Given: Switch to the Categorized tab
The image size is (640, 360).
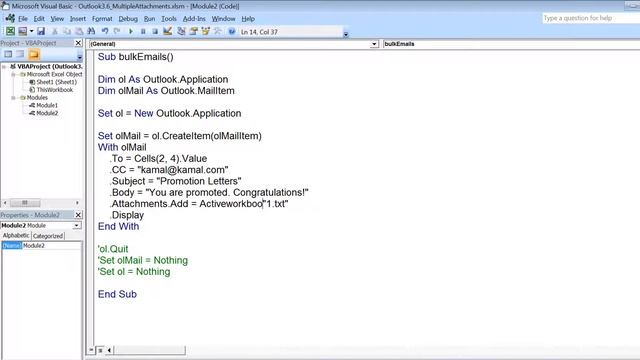Looking at the screenshot, I should pos(48,236).
